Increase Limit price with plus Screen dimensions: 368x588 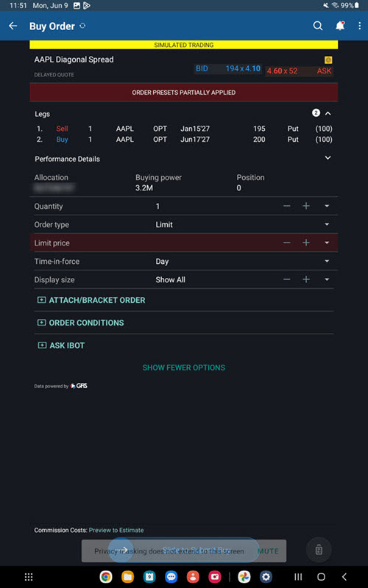pos(306,243)
